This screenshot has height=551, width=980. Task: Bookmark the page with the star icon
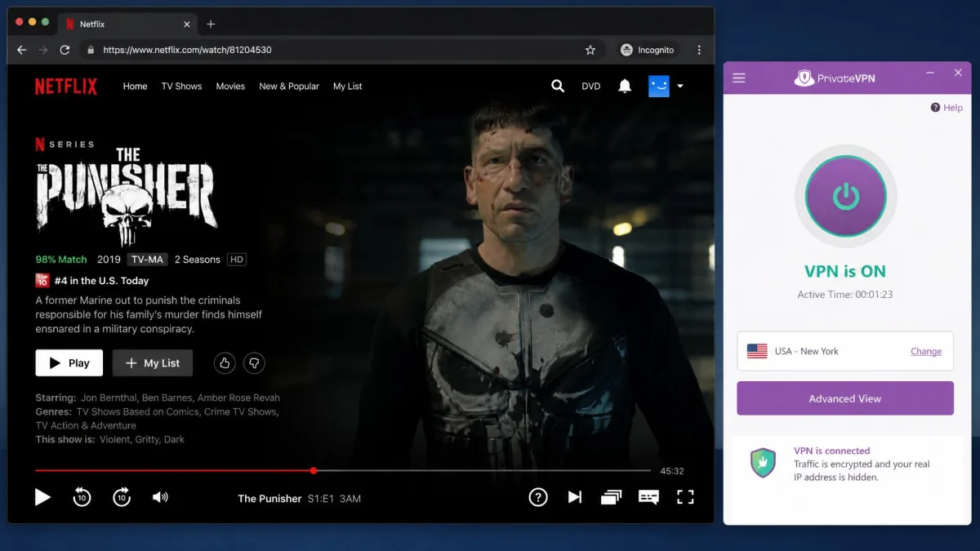(590, 50)
